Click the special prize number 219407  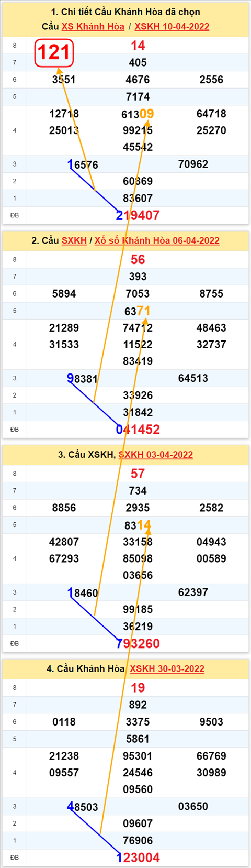point(138,215)
